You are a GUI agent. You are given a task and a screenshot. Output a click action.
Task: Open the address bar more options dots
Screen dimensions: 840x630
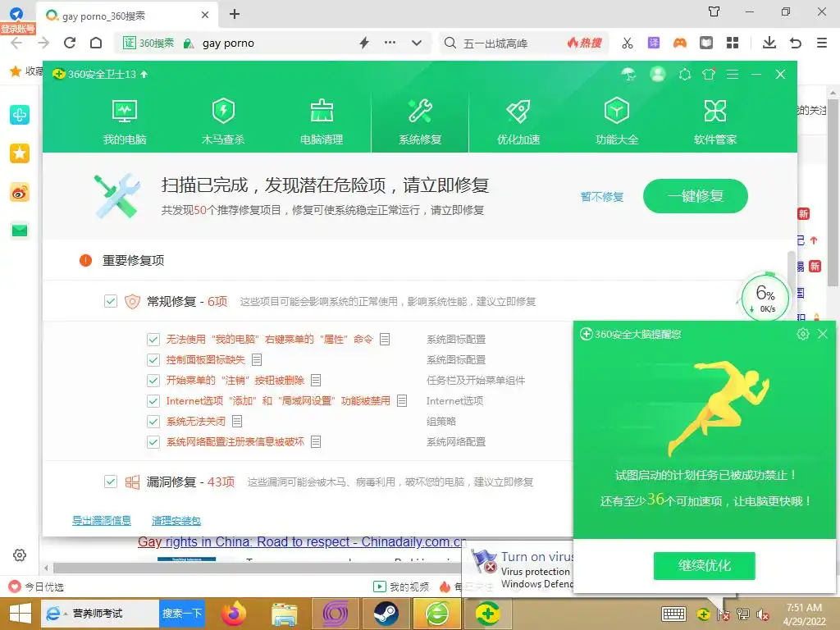(390, 43)
